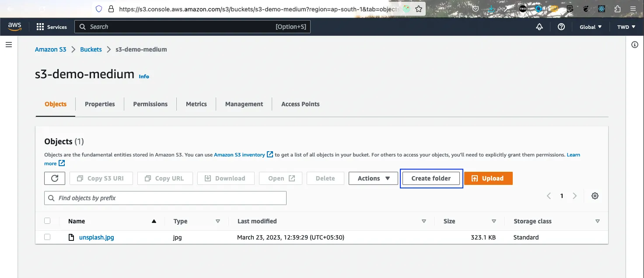Click the March 23, 2023 last modified cell

pyautogui.click(x=290, y=237)
